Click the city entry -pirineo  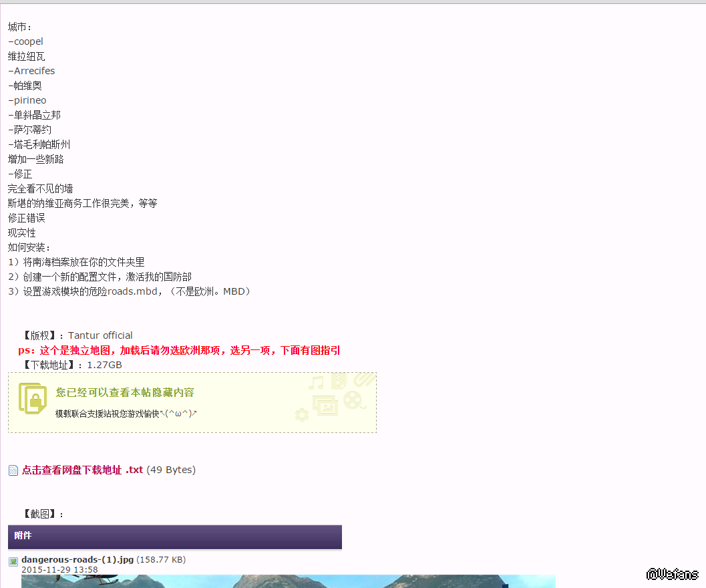tap(27, 100)
